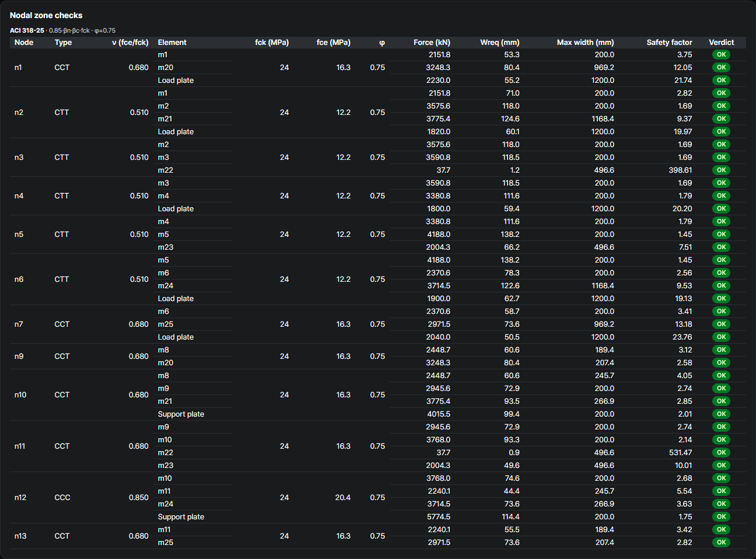Screen dimensions: 756x559
Task: Select the "n9" node cell
Action: pyautogui.click(x=19, y=357)
